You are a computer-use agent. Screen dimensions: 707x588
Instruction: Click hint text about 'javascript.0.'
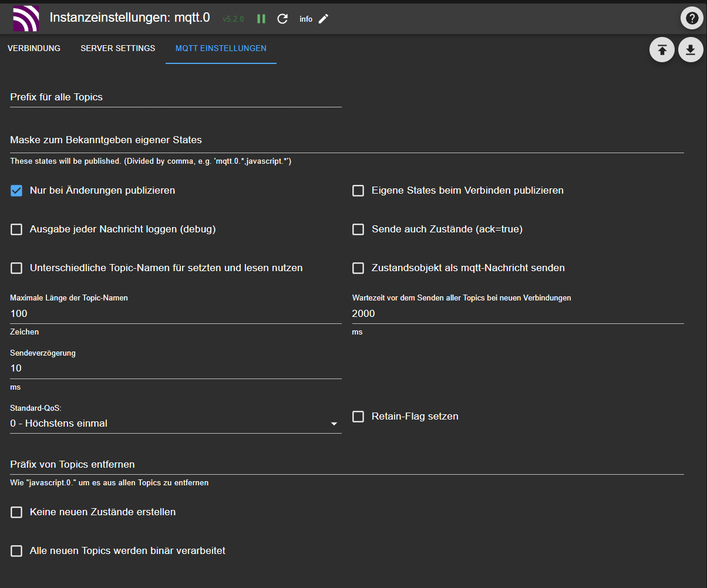109,483
